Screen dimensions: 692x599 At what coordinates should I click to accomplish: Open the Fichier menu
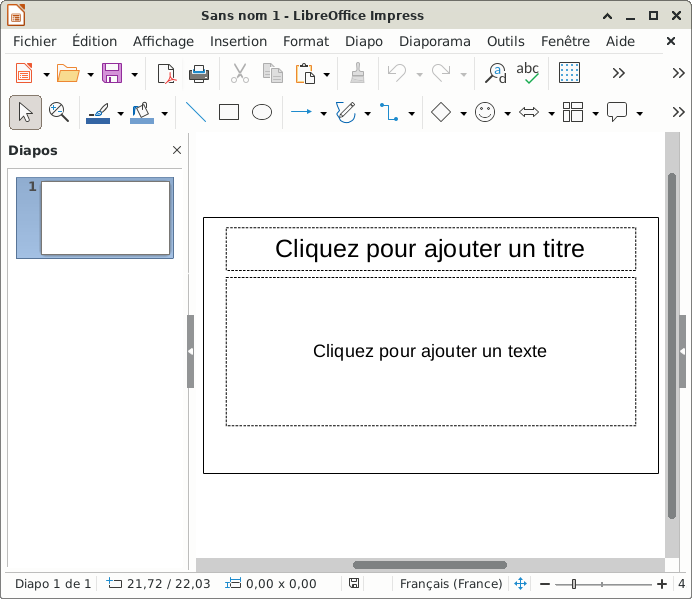34,41
